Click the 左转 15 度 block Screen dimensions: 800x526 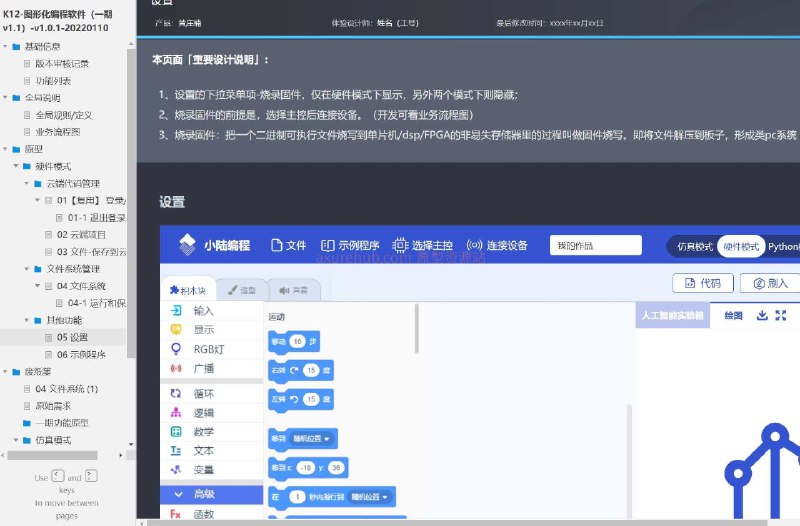point(301,399)
